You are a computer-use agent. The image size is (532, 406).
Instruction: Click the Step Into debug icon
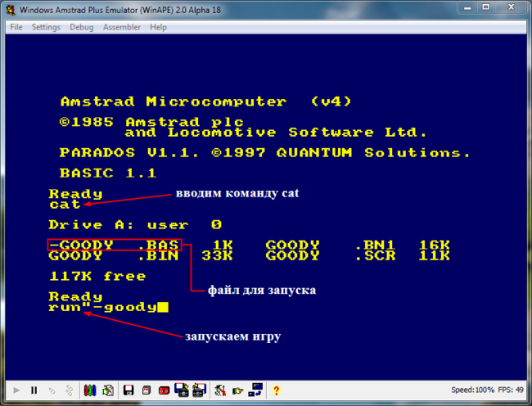click(x=52, y=390)
